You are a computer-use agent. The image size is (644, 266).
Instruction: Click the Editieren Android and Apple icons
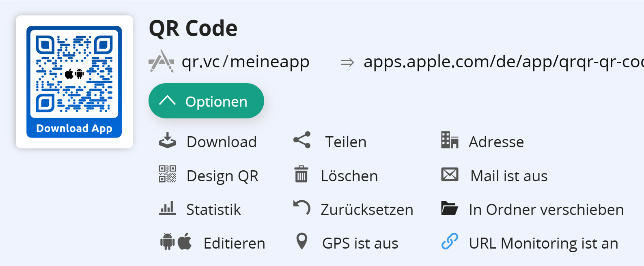(175, 242)
